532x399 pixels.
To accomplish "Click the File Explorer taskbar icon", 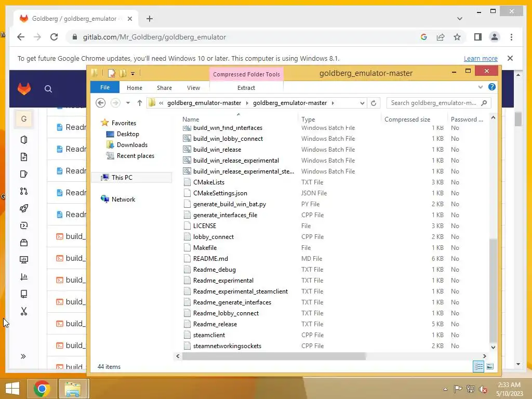I will 73,389.
